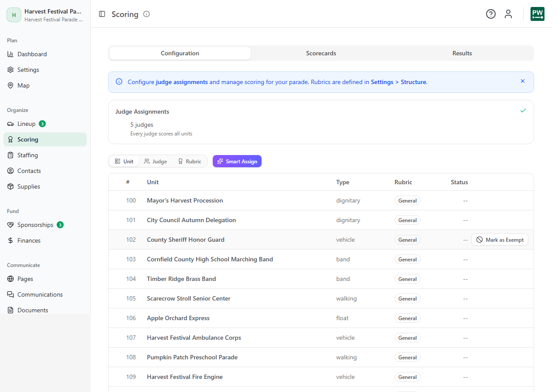The width and height of the screenshot is (558, 392).
Task: Follow the Settings > Structure link
Action: (x=398, y=82)
